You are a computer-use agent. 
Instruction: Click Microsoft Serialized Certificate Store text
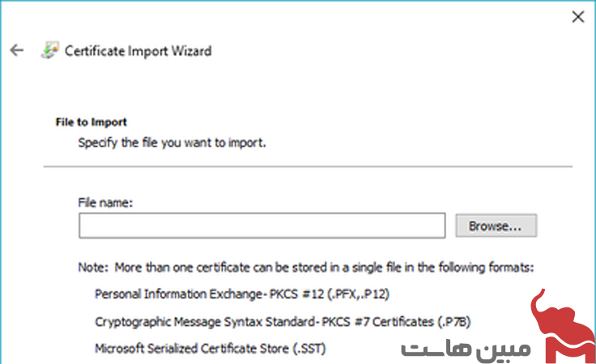tap(192, 349)
